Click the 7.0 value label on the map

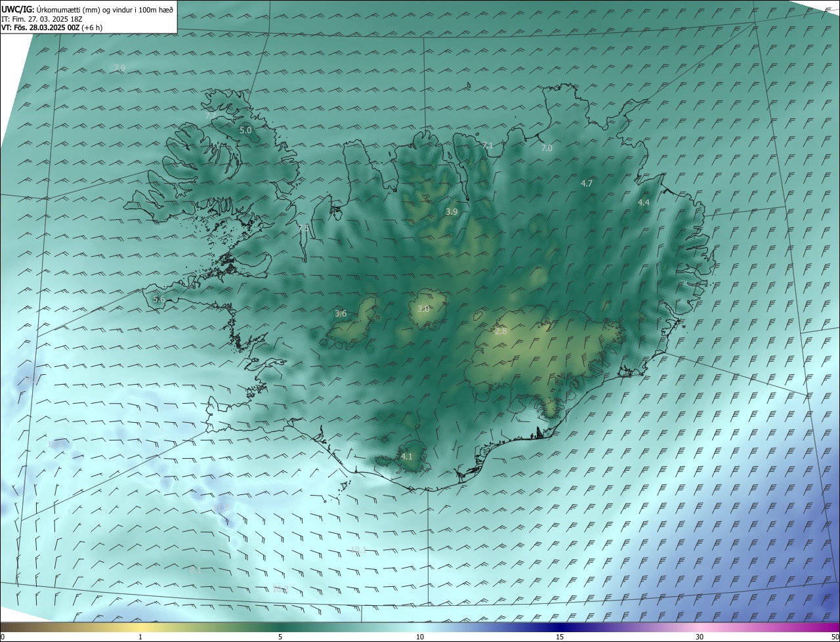click(547, 148)
